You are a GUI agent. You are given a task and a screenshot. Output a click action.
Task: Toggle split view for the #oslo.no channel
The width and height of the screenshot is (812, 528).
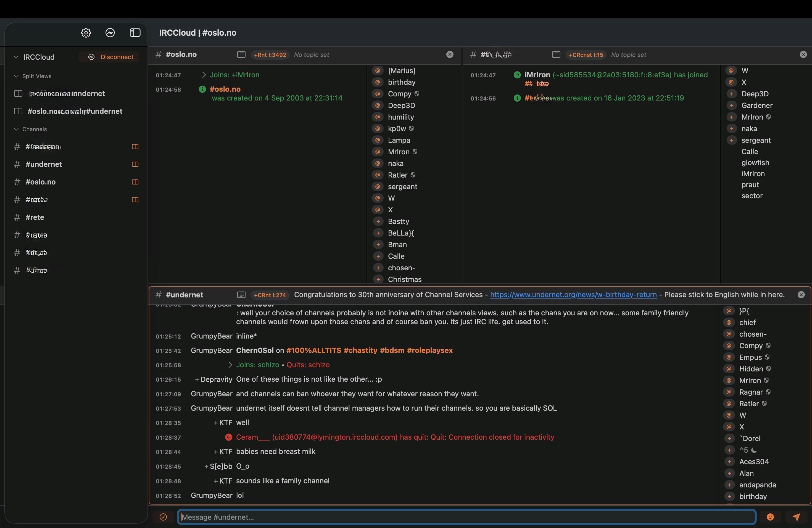coord(135,182)
